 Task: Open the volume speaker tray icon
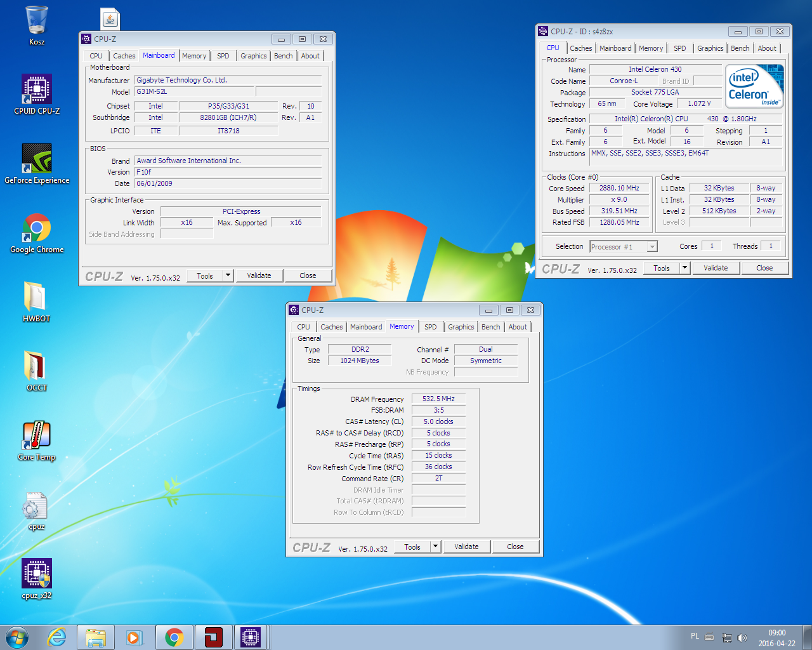tap(742, 637)
